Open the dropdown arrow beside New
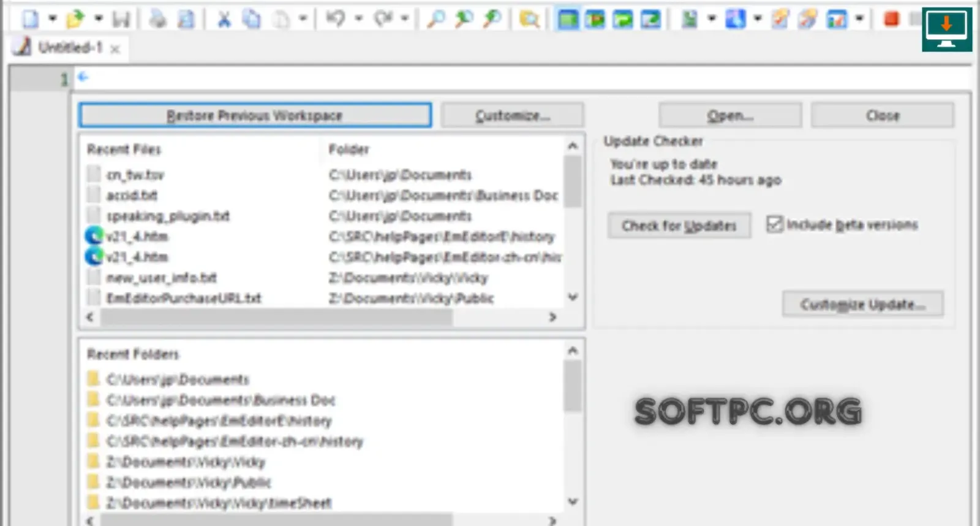 pyautogui.click(x=53, y=19)
